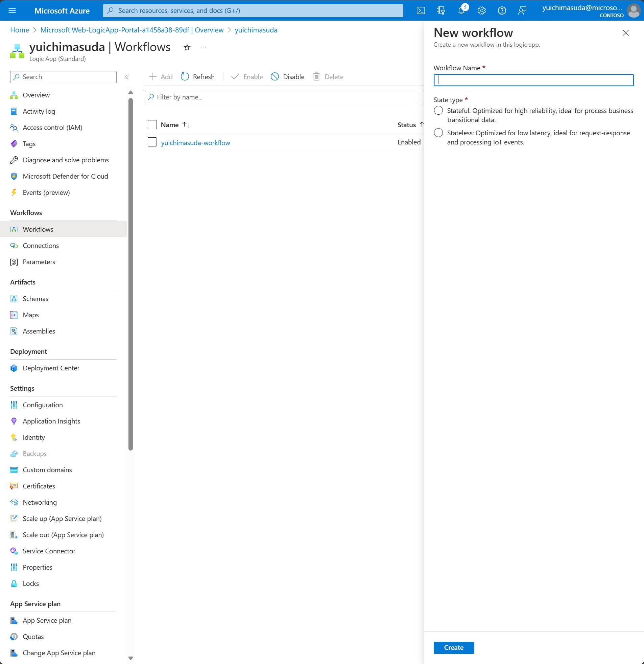Open Diagnose and solve problems

pyautogui.click(x=65, y=160)
